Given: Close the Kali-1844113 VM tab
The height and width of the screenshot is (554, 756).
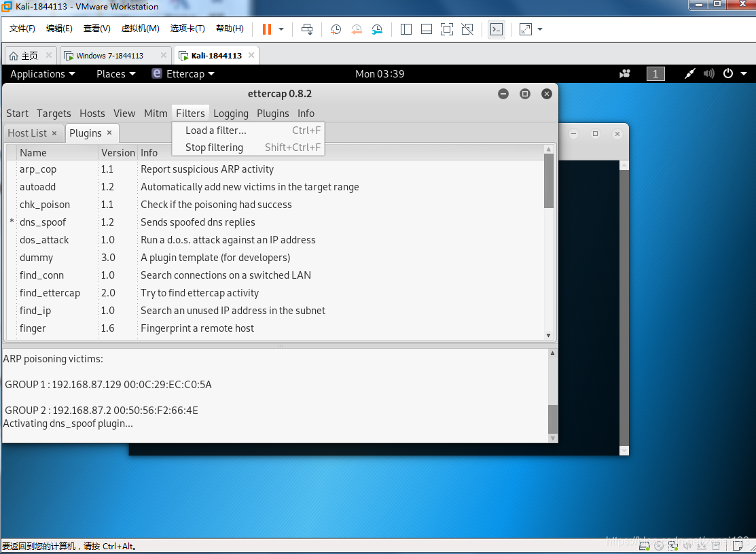Looking at the screenshot, I should click(251, 55).
